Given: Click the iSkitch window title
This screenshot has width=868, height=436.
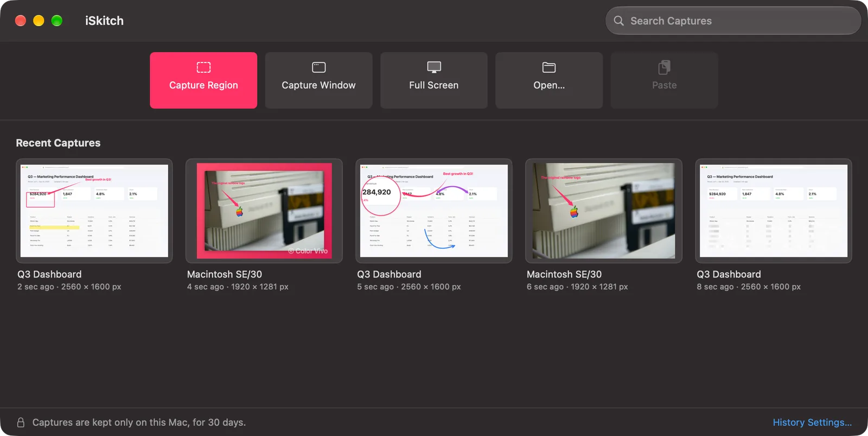Looking at the screenshot, I should 104,21.
